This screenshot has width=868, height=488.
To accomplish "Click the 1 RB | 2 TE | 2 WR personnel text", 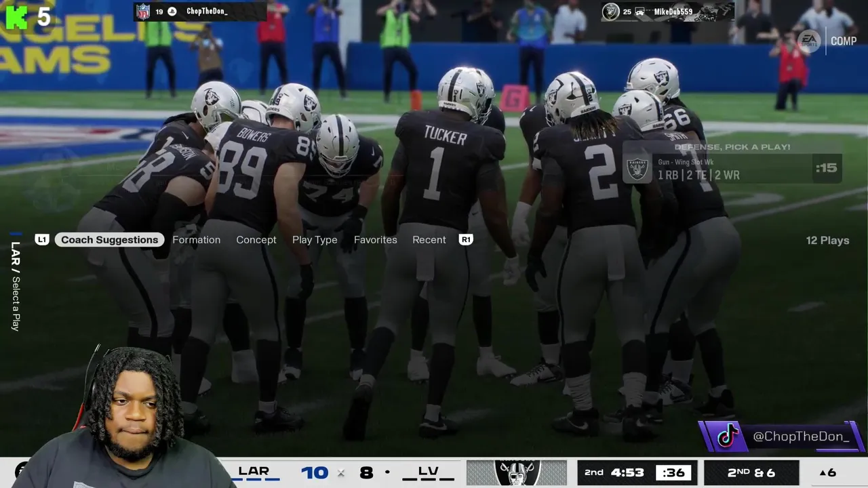I will coord(698,176).
